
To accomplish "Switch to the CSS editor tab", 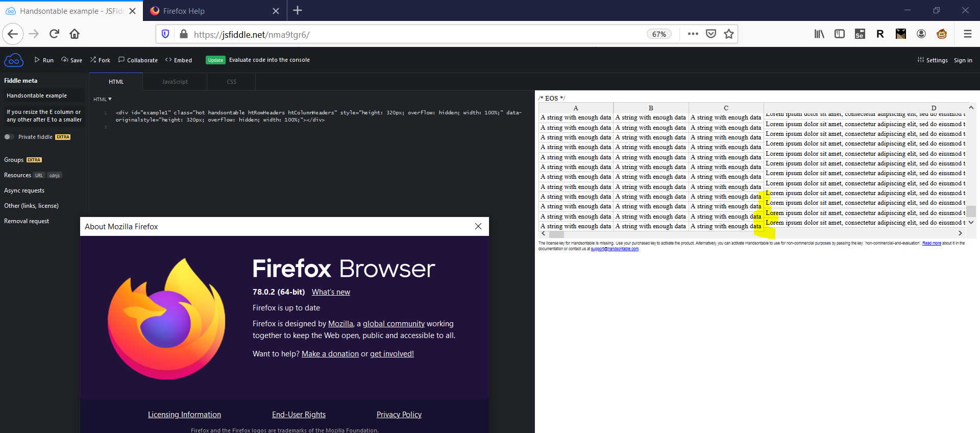I will click(x=231, y=82).
